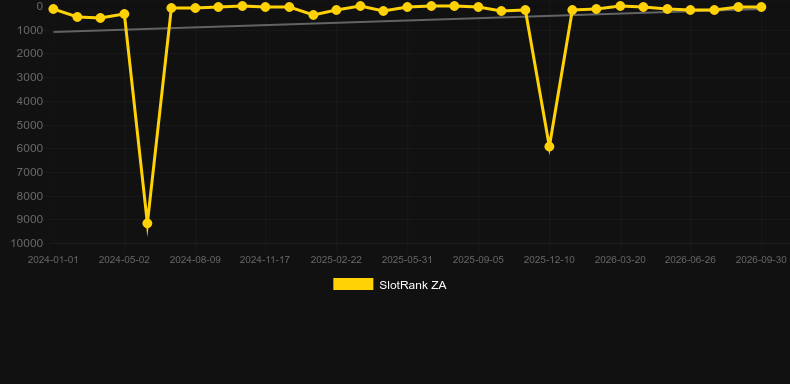This screenshot has width=790, height=384.
Task: Click the lowest data point near 9000
Action: tap(147, 223)
